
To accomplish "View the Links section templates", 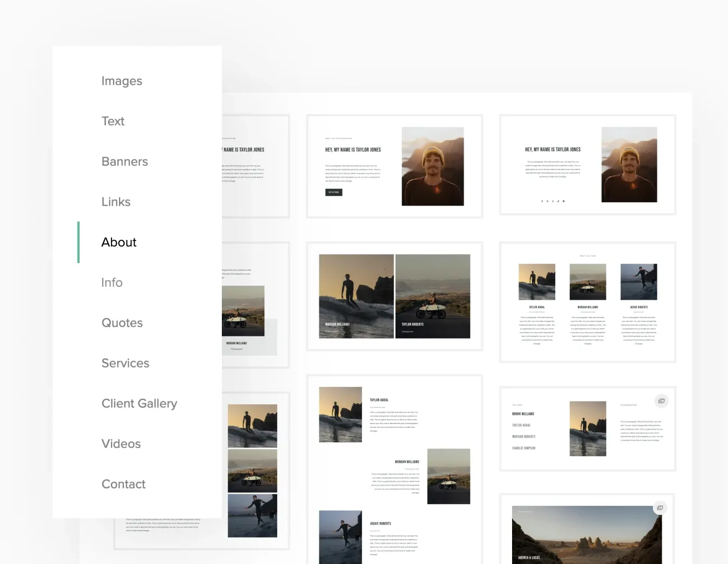I will point(116,202).
